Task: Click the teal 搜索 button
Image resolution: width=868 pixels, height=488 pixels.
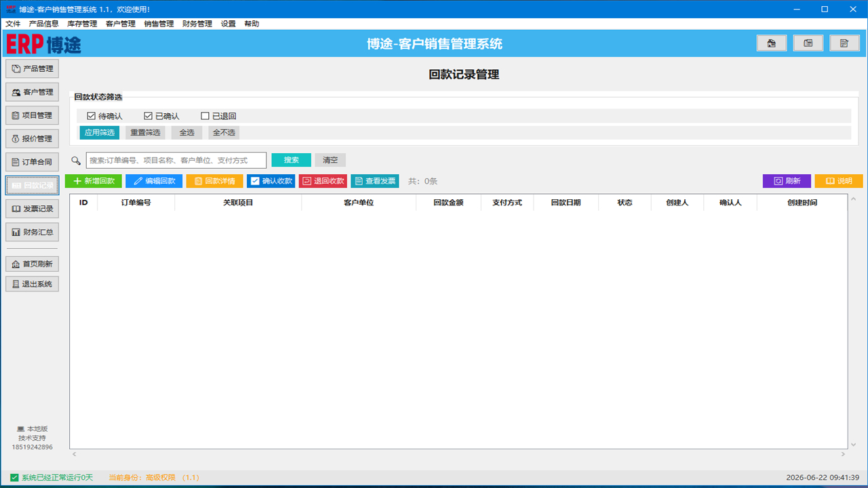Action: (292, 160)
